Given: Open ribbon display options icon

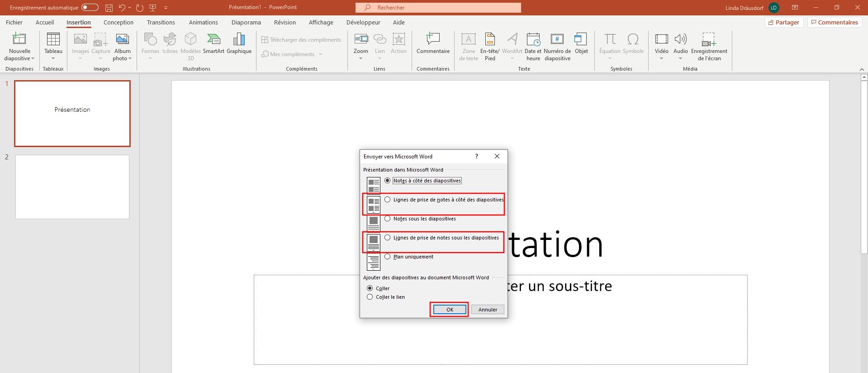Looking at the screenshot, I should [795, 8].
